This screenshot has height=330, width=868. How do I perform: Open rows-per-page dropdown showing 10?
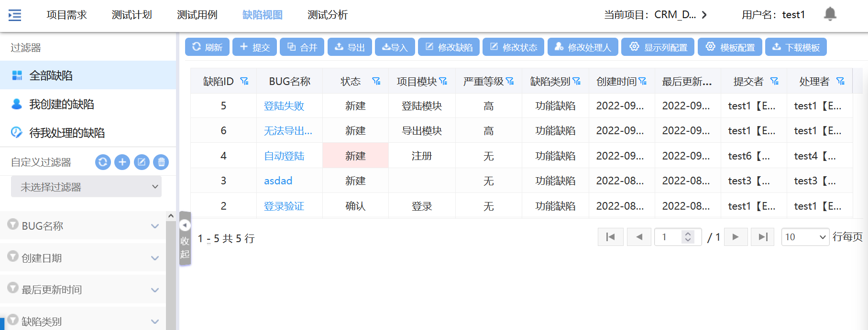pyautogui.click(x=805, y=237)
